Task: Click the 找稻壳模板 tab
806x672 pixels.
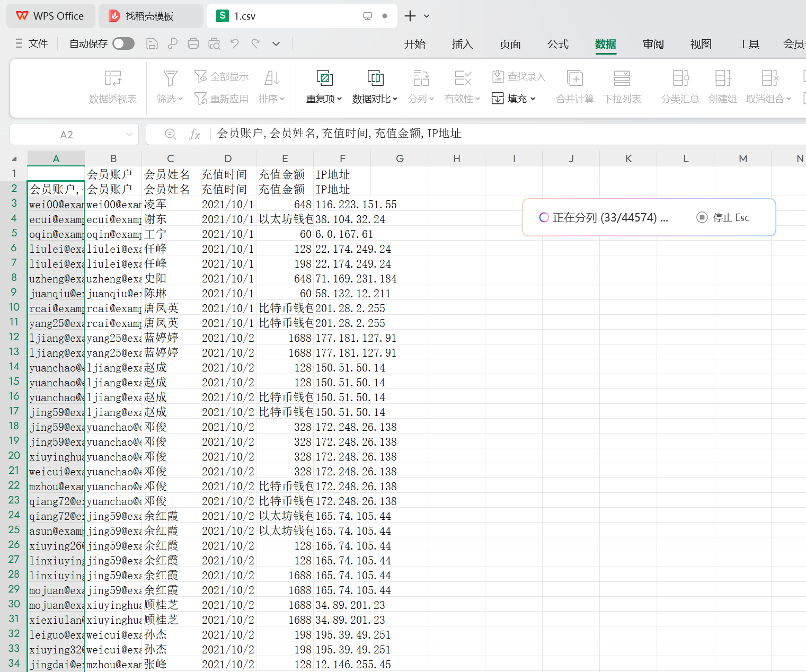Action: (x=150, y=16)
